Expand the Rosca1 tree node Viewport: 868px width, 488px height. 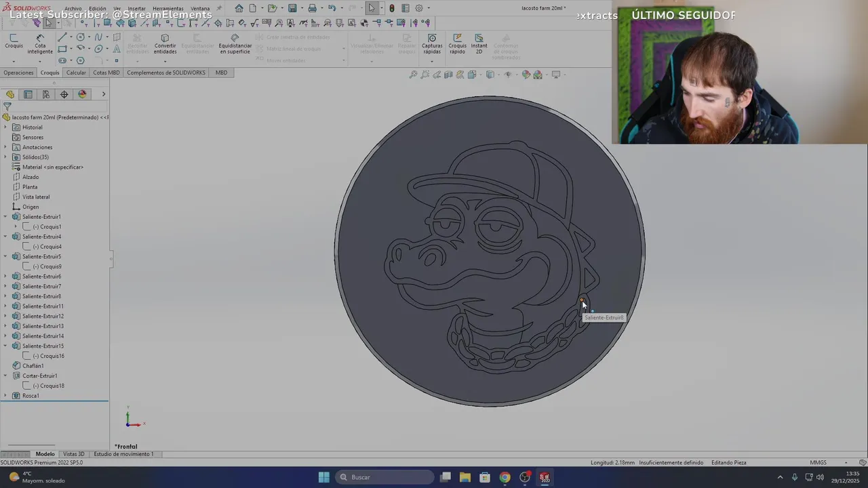(x=5, y=396)
